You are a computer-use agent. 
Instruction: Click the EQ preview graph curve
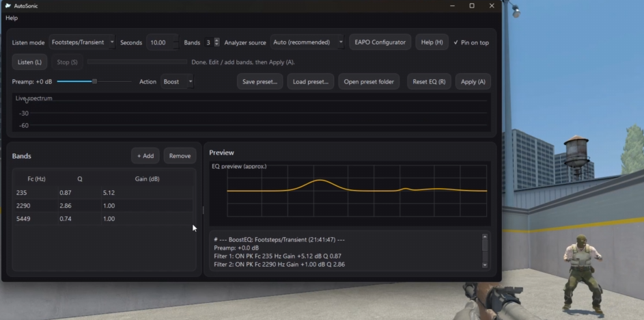[x=356, y=189]
